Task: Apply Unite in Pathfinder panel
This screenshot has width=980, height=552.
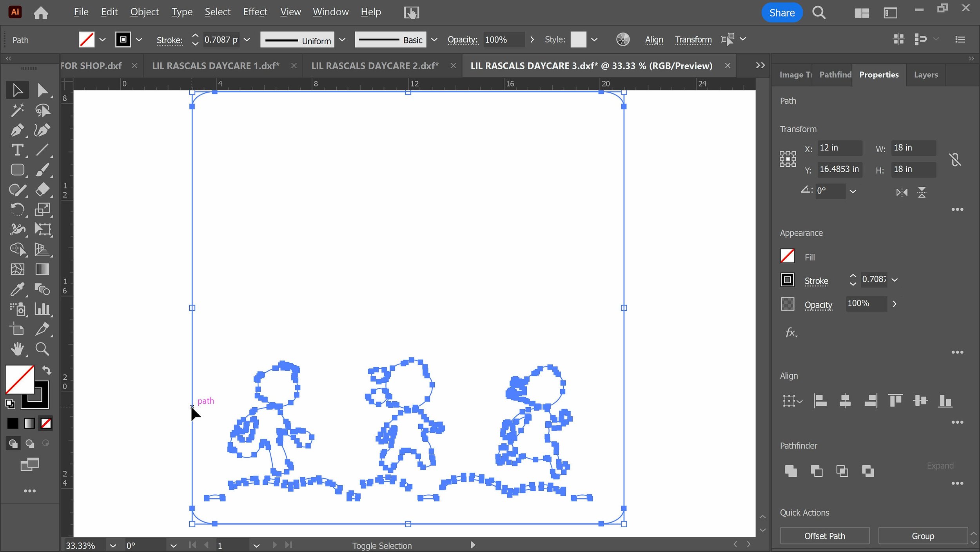Action: click(x=791, y=471)
